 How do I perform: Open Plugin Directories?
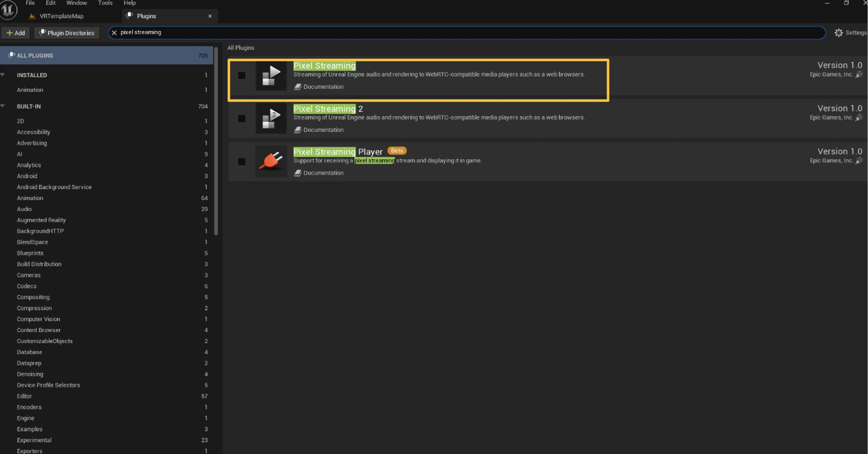tap(67, 33)
